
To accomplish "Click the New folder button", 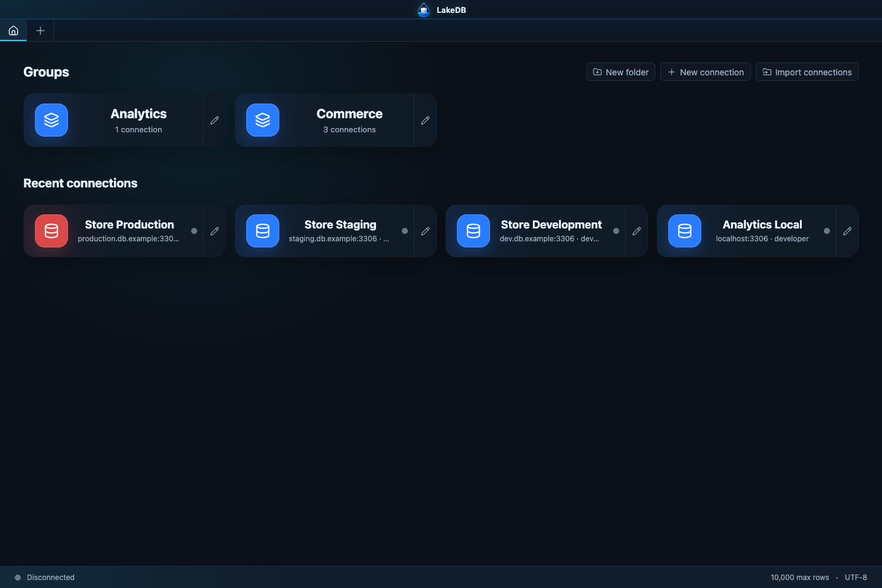I will (x=620, y=72).
